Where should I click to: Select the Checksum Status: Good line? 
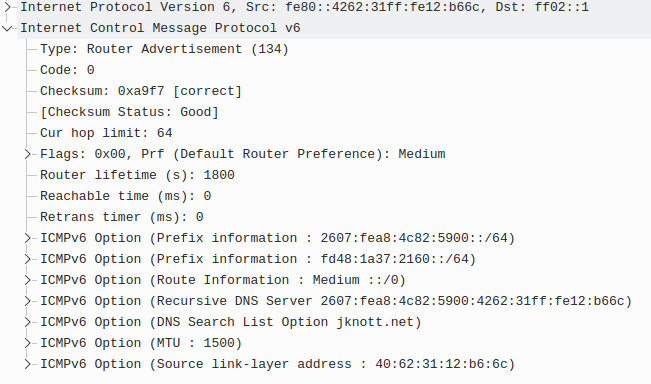[129, 112]
